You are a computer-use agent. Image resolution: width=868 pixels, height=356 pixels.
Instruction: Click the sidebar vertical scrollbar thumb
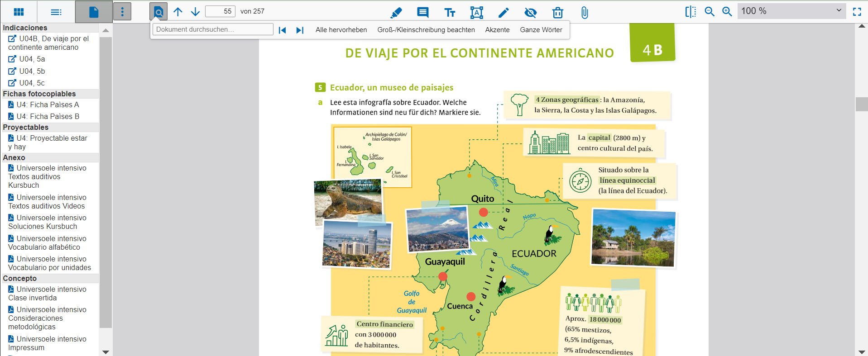point(106,182)
